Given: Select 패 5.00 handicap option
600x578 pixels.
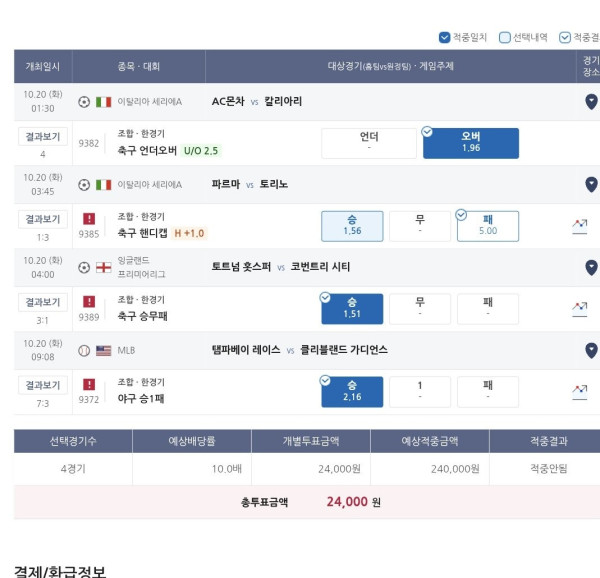Looking at the screenshot, I should click(488, 226).
